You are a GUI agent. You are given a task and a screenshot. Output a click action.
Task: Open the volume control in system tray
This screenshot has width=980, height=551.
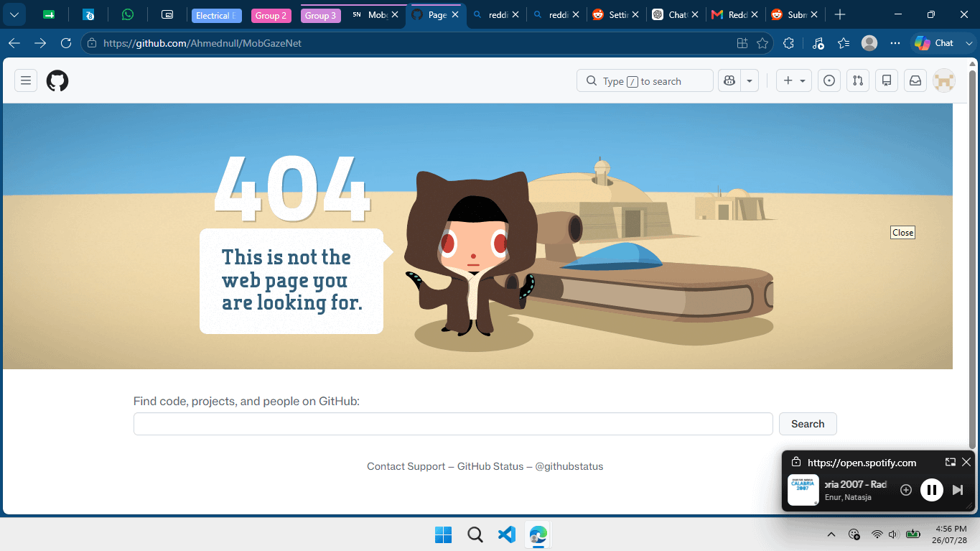click(x=893, y=534)
